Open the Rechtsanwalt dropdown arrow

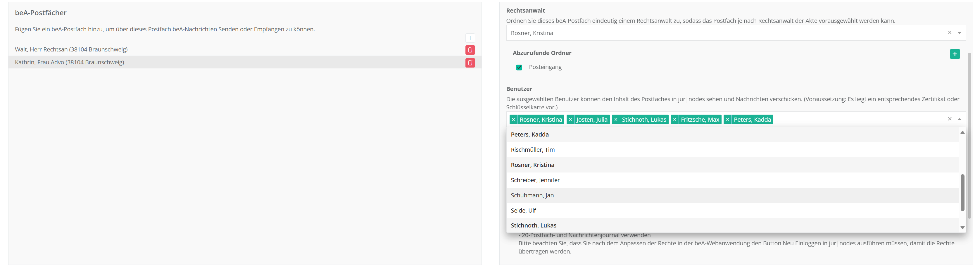tap(960, 33)
